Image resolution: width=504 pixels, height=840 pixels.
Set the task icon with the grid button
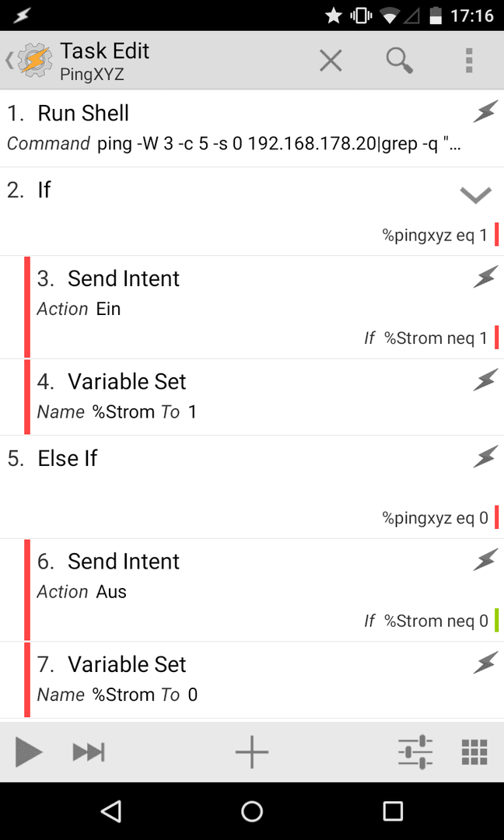coord(474,752)
